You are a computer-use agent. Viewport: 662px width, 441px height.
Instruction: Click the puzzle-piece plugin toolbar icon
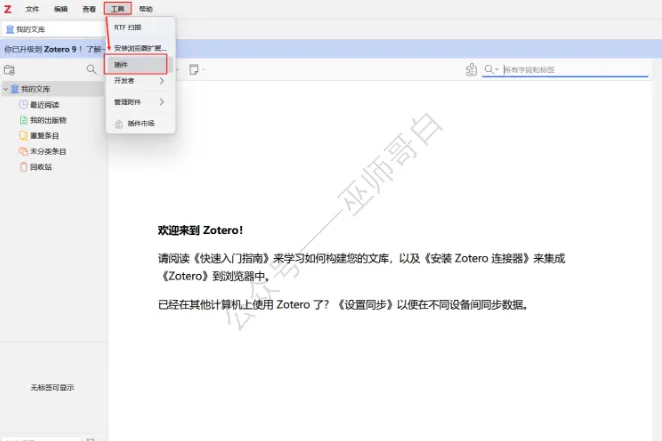point(471,70)
